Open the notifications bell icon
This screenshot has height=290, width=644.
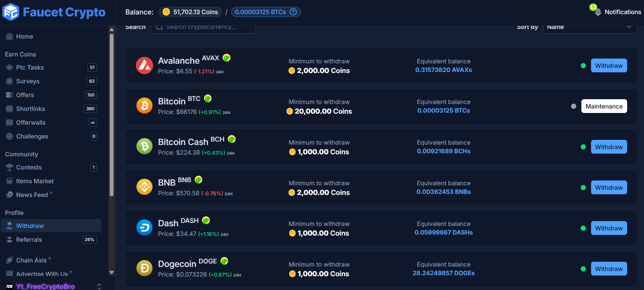(598, 12)
